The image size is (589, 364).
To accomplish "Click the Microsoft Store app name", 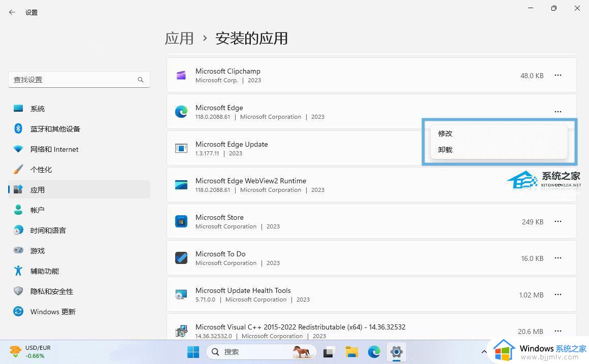I will (x=219, y=217).
